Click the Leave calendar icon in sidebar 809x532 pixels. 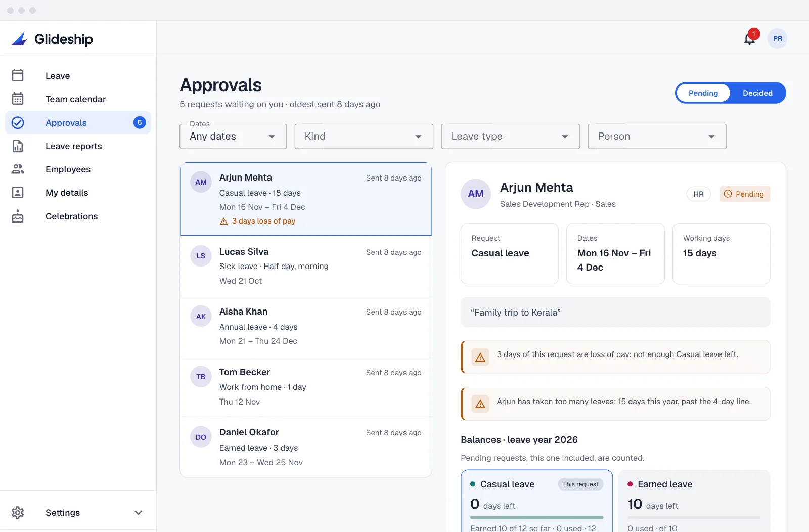pyautogui.click(x=18, y=75)
